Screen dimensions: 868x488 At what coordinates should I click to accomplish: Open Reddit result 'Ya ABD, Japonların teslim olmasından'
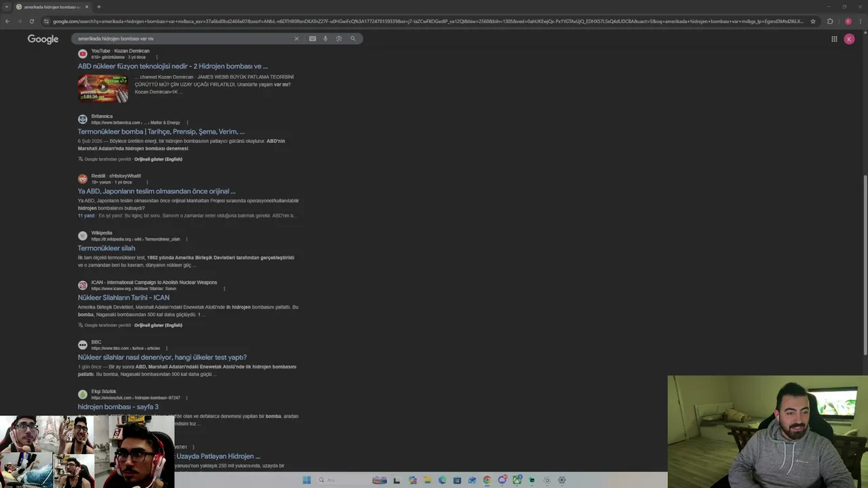(157, 191)
